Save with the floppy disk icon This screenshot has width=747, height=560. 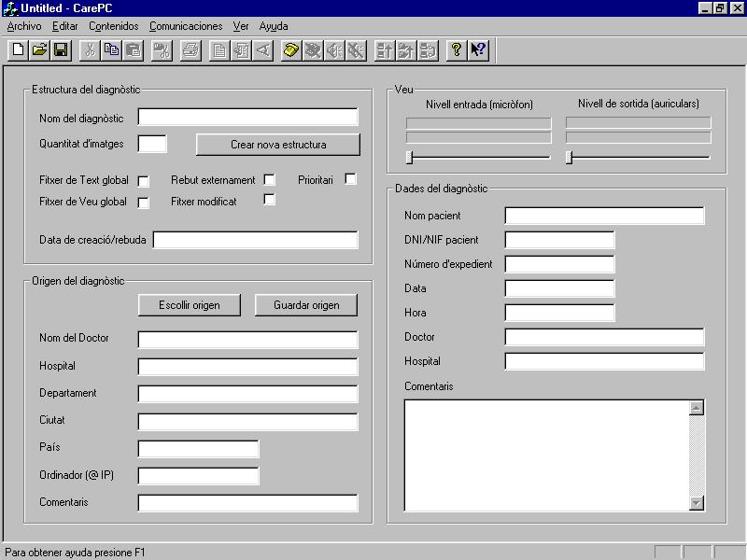pyautogui.click(x=60, y=50)
